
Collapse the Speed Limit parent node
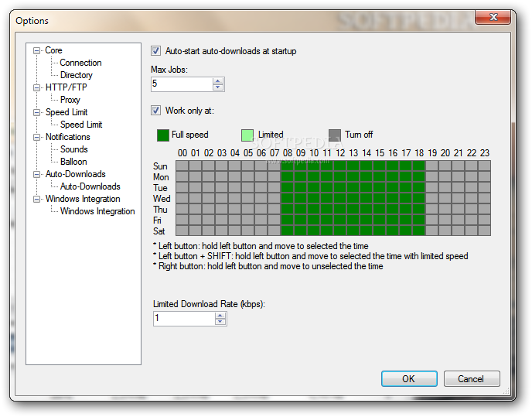click(x=36, y=112)
